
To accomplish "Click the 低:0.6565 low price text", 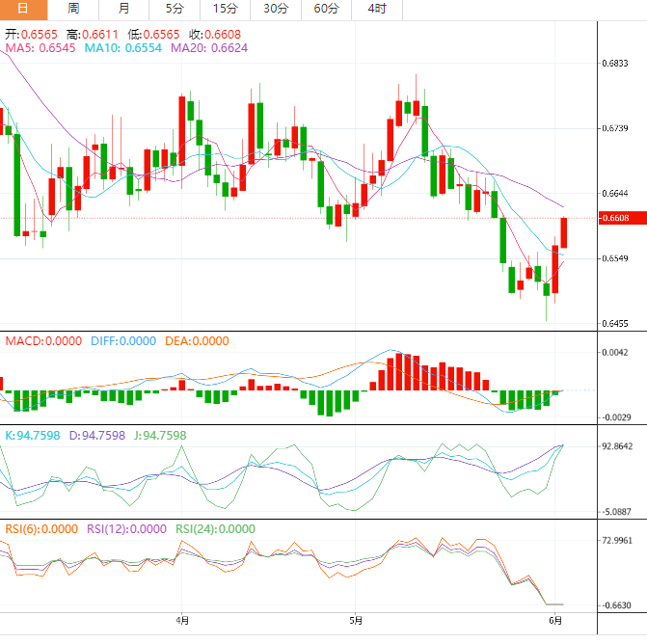I will [153, 35].
